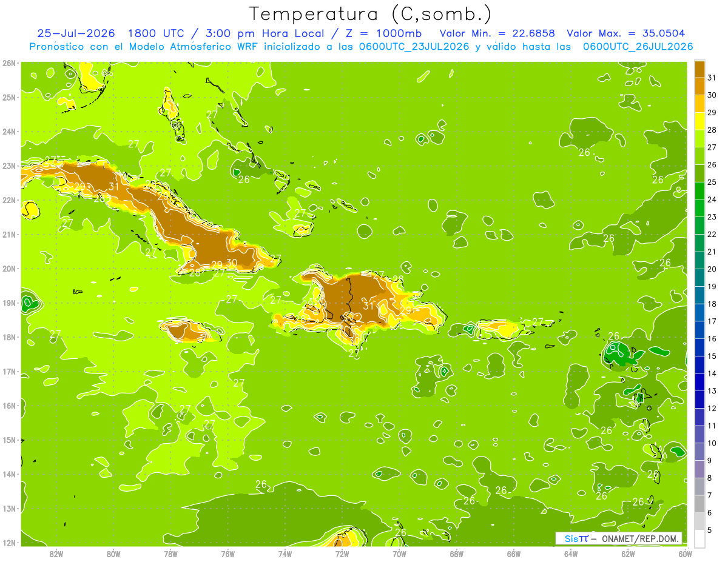Image resolution: width=728 pixels, height=562 pixels.
Task: Click the '13N' latitude axis label
Action: [9, 508]
